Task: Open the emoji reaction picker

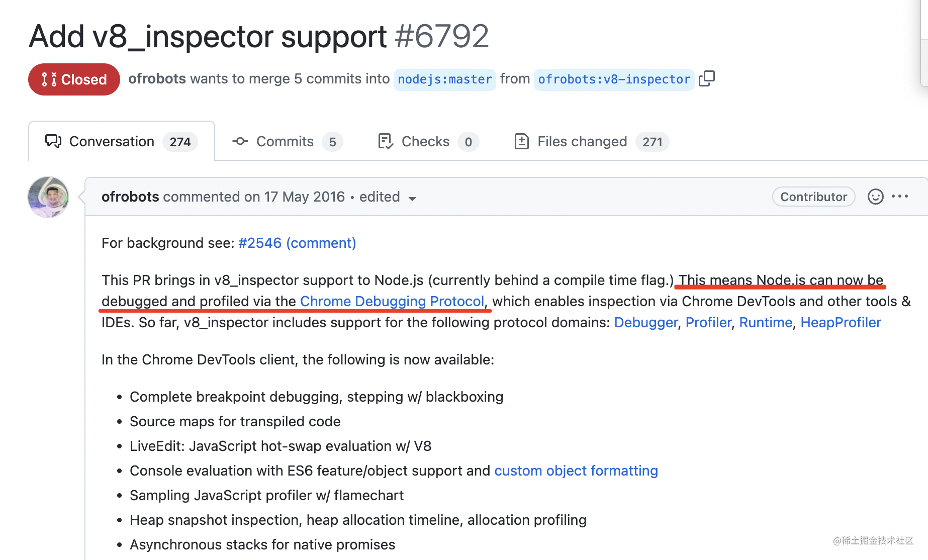Action: point(875,197)
